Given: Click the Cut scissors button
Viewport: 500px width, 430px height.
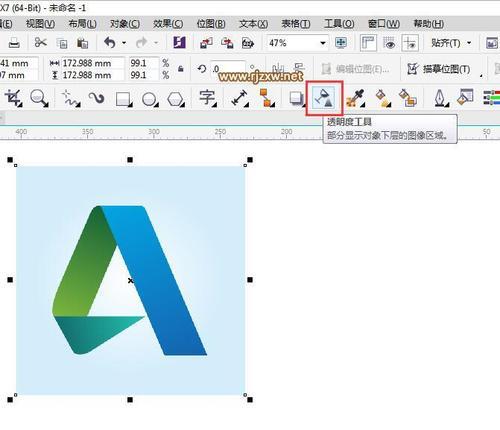Looking at the screenshot, I should click(x=41, y=43).
